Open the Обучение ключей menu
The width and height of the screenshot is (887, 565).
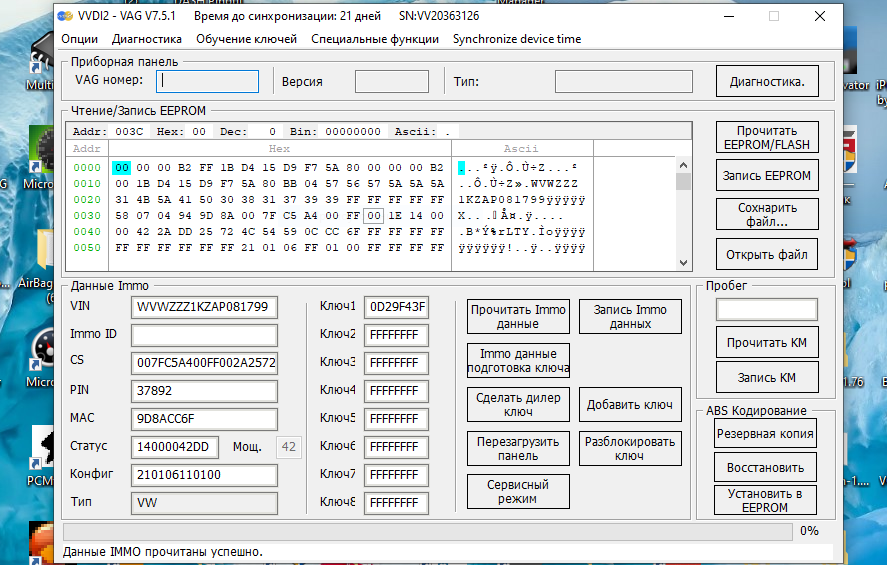[x=246, y=39]
